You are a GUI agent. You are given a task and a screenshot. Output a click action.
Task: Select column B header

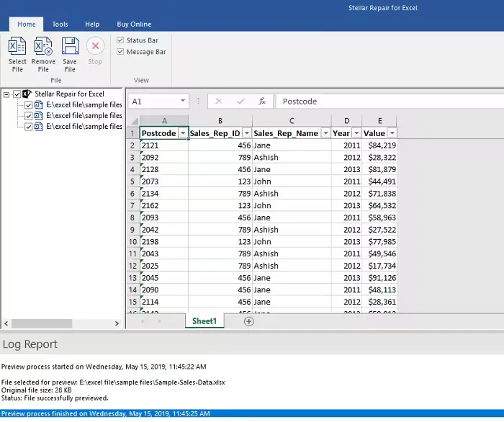click(220, 121)
